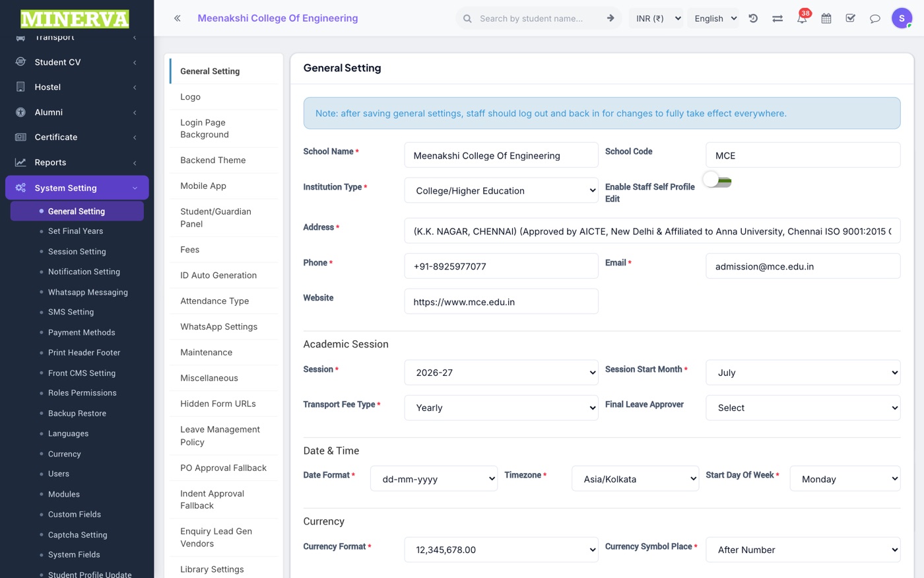Click the Student CV sidebar icon
This screenshot has height=578, width=924.
click(x=20, y=62)
